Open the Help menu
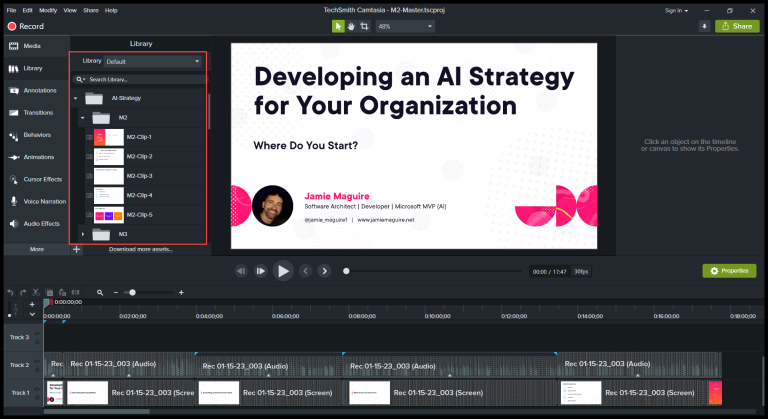Viewport: 768px width, 419px height. click(x=111, y=10)
